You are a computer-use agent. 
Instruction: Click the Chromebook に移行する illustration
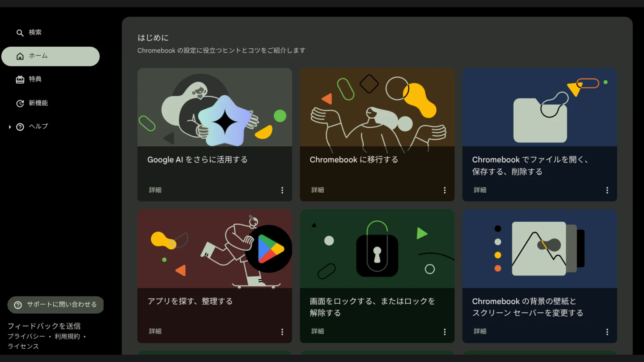[377, 107]
